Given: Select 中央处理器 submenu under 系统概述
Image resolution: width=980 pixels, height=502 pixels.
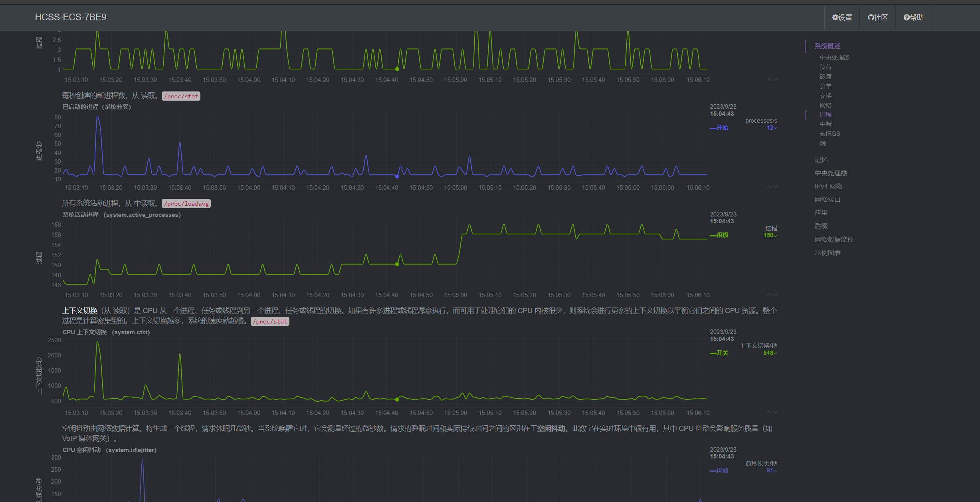Looking at the screenshot, I should click(x=834, y=58).
